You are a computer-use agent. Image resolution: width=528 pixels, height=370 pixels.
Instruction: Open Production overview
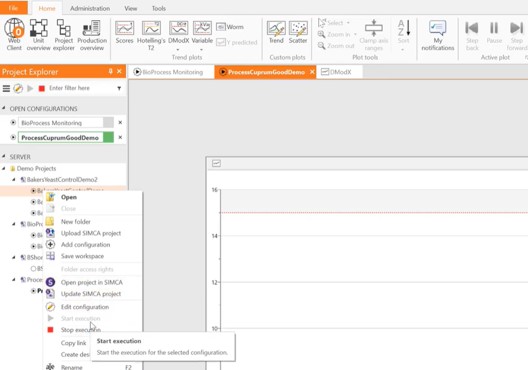pyautogui.click(x=92, y=34)
